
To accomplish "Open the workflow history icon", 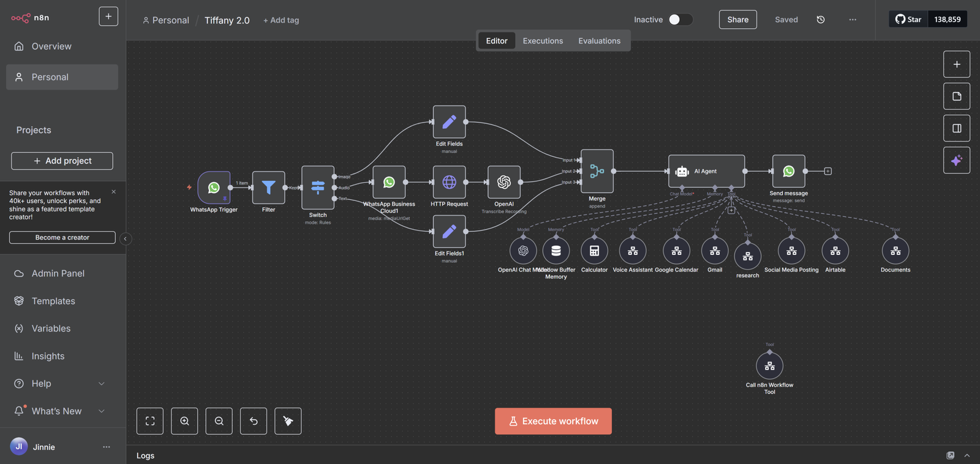I will coord(821,20).
